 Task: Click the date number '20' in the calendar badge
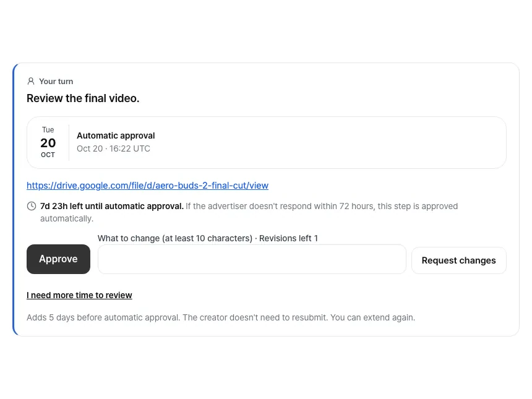(48, 143)
